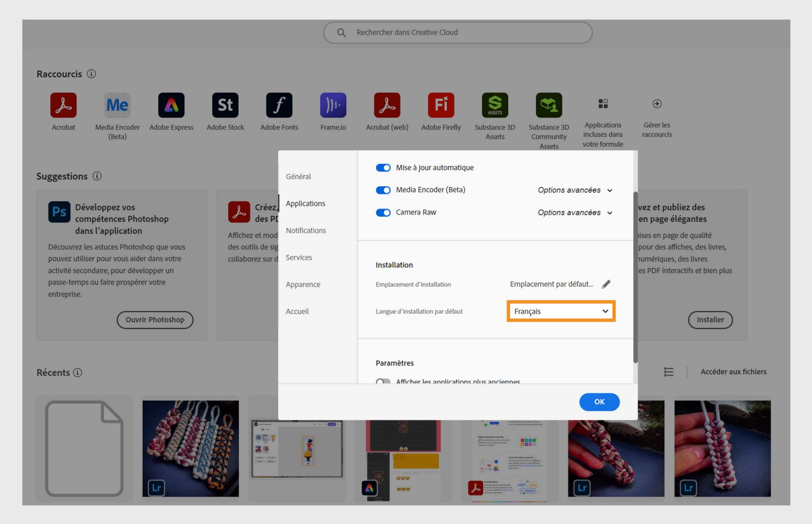Turn off the Camera Raw toggle
Screen dimensions: 812x524
[x=383, y=213]
